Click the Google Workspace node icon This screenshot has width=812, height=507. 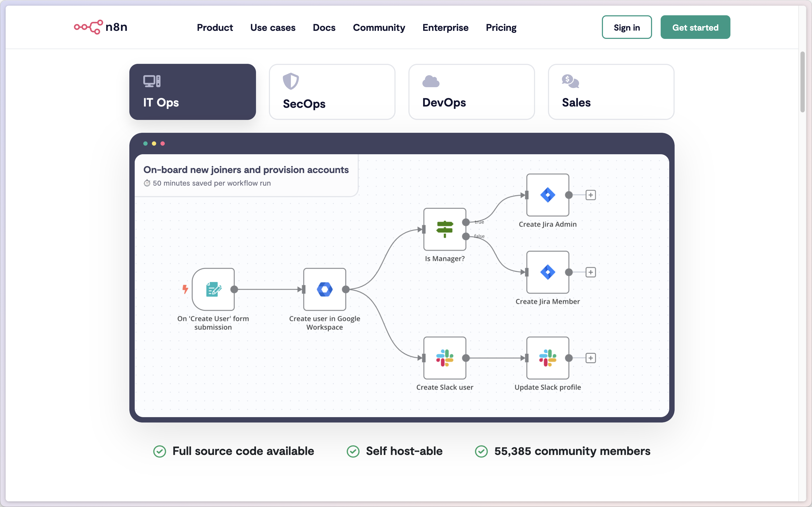click(x=324, y=289)
